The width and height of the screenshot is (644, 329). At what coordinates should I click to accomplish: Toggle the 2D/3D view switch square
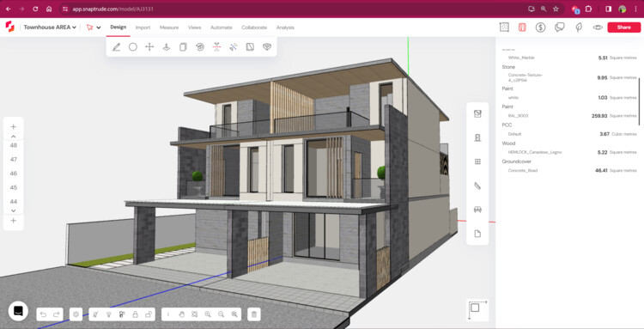[477, 309]
